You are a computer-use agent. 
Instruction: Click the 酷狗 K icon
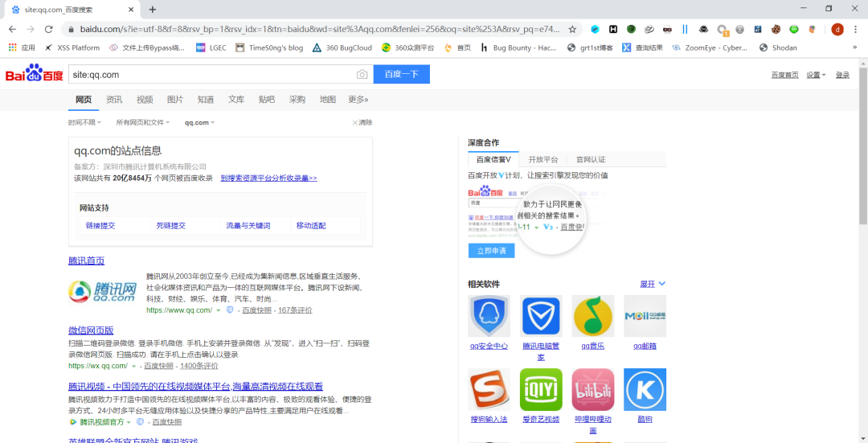click(x=645, y=389)
